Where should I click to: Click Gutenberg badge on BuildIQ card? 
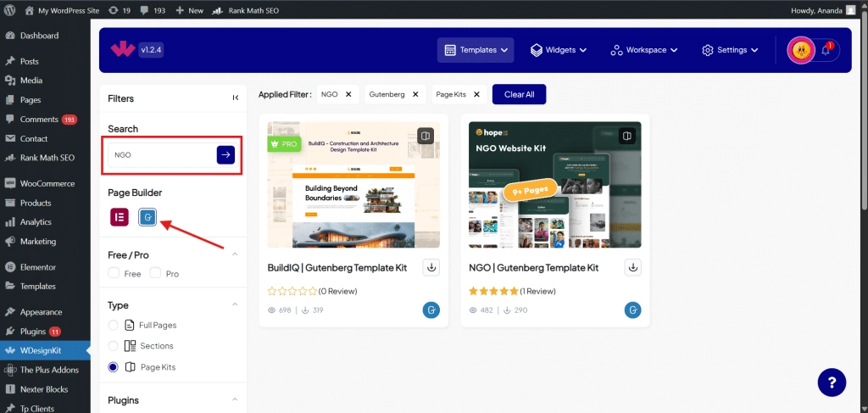(431, 310)
